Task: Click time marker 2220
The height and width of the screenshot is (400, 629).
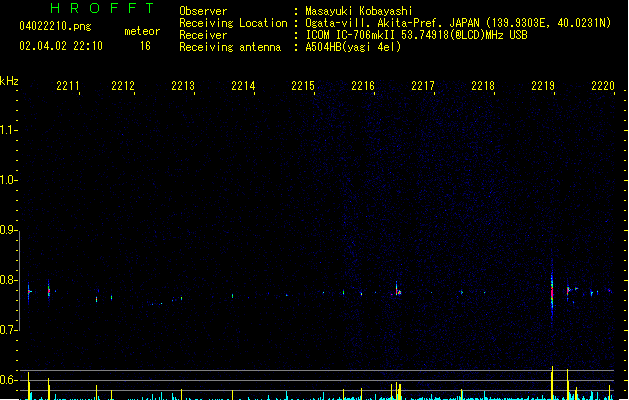Action: coord(603,86)
